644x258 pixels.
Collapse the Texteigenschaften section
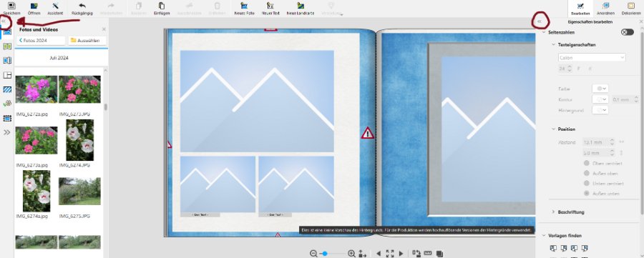(553, 45)
